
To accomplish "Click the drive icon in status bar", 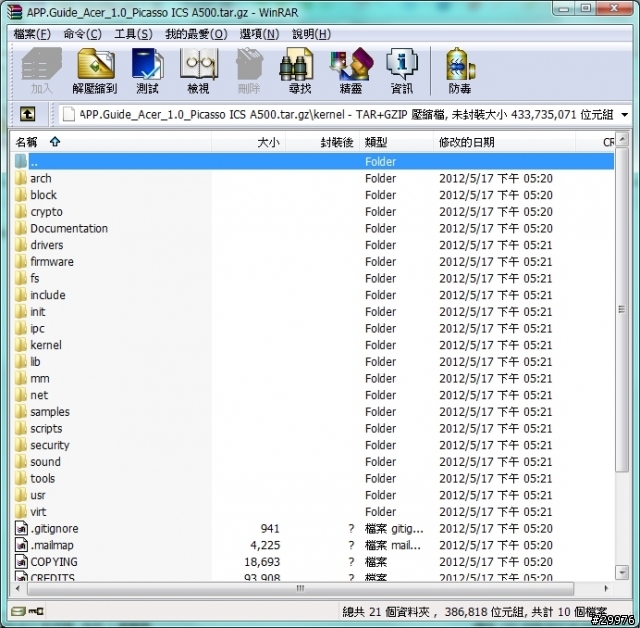I will click(18, 611).
